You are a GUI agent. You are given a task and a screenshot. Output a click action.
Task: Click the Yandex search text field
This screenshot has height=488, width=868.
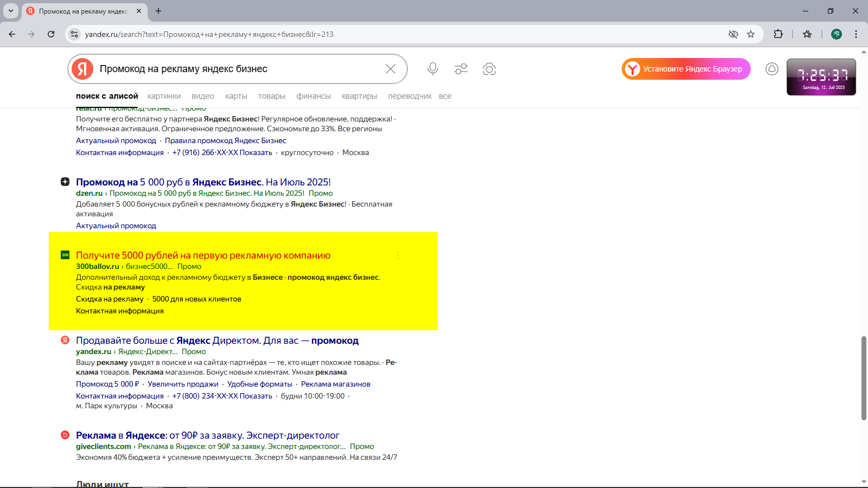239,69
